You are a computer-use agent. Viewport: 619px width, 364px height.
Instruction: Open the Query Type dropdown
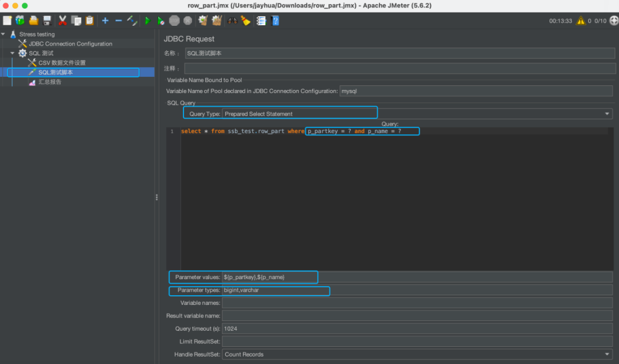coord(417,114)
